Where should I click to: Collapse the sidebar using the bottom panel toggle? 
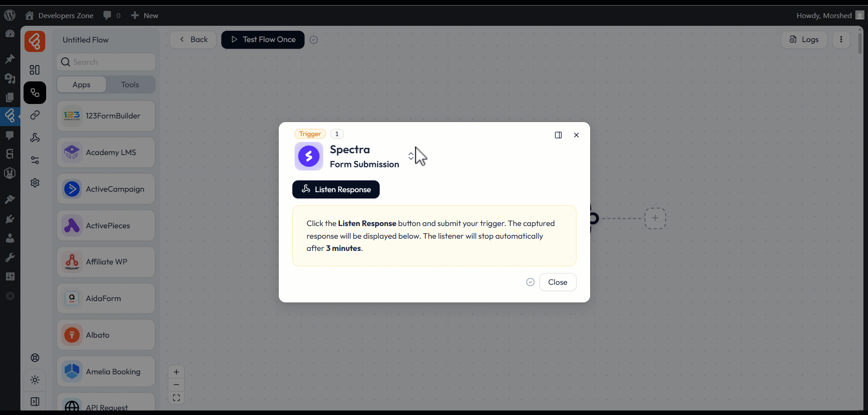(35, 401)
